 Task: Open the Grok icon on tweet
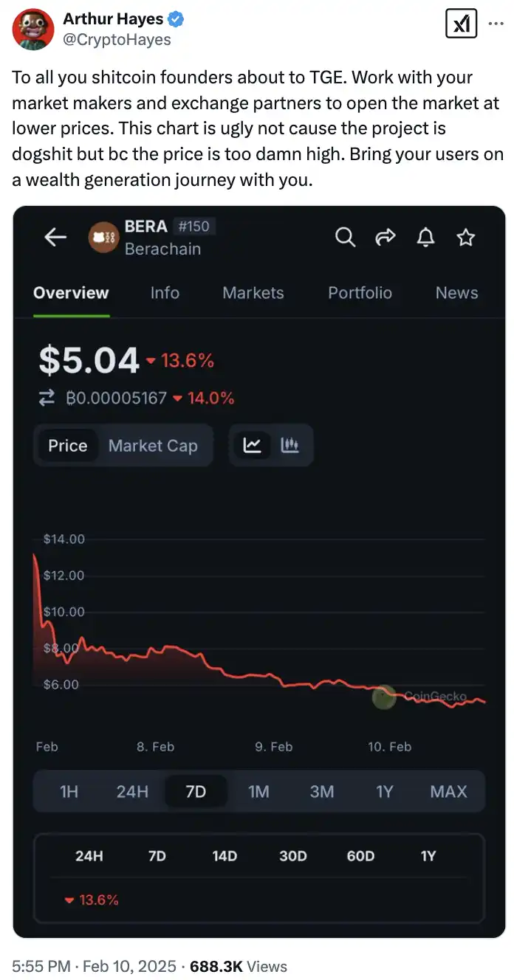click(461, 24)
